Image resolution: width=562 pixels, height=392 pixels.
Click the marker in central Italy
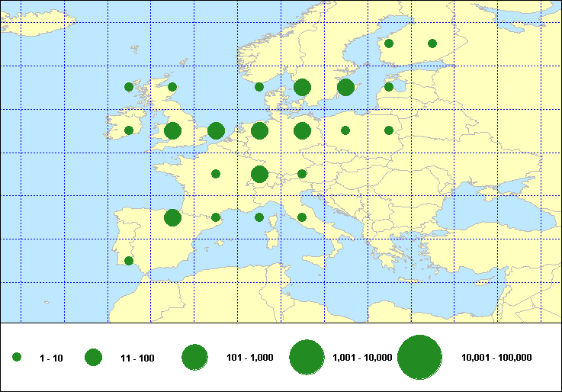click(x=302, y=217)
